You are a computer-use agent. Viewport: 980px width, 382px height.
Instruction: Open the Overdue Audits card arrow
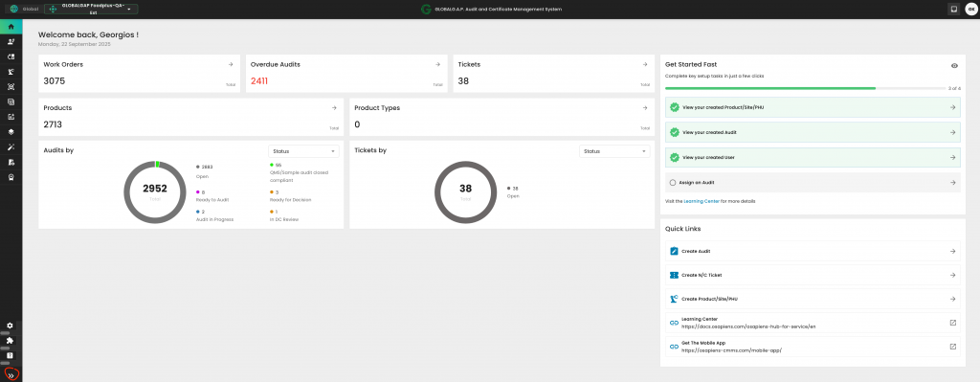pos(437,64)
